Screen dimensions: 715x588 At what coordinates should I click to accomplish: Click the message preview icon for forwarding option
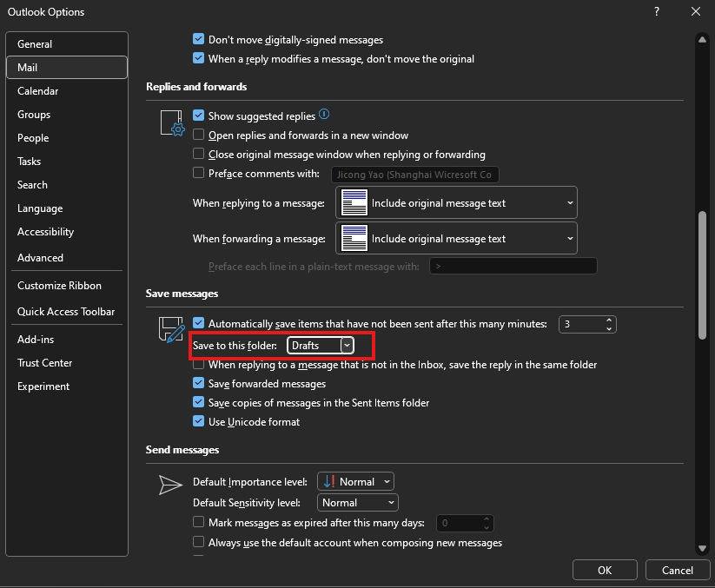coord(354,238)
